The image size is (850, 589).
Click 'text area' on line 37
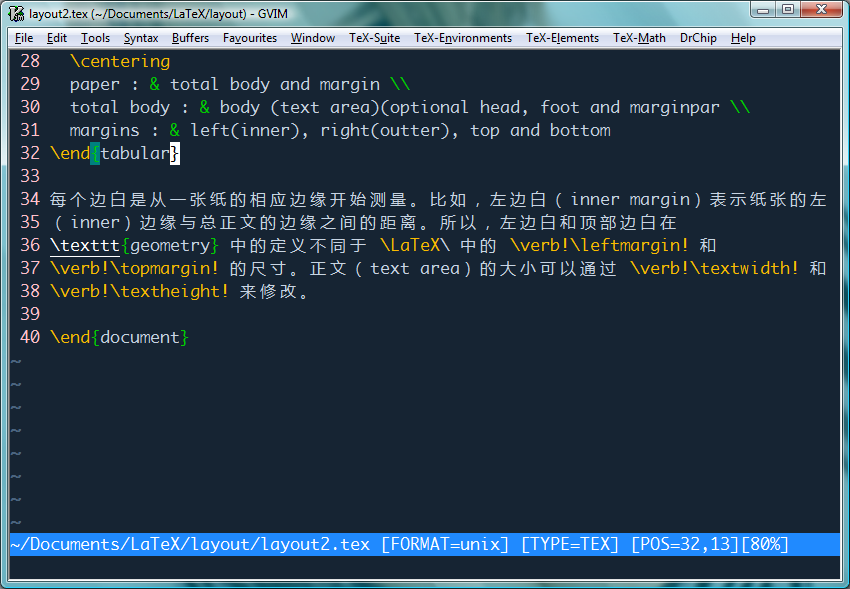click(415, 268)
